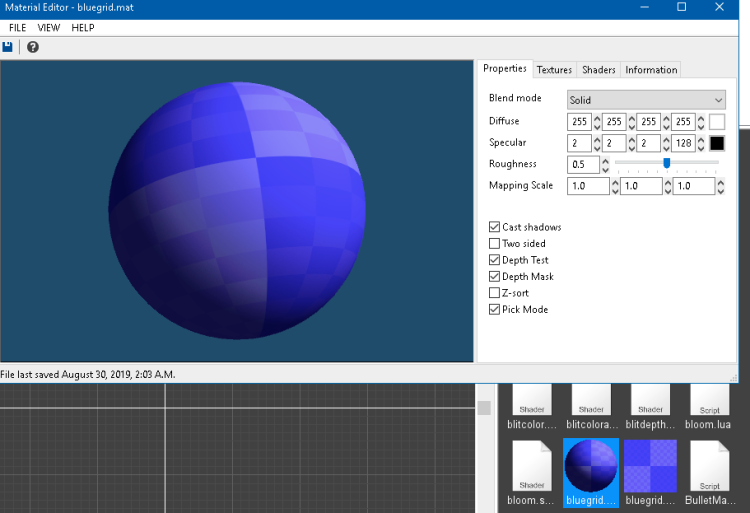
Task: Select the bluegrid material sphere thumbnail
Action: point(591,465)
